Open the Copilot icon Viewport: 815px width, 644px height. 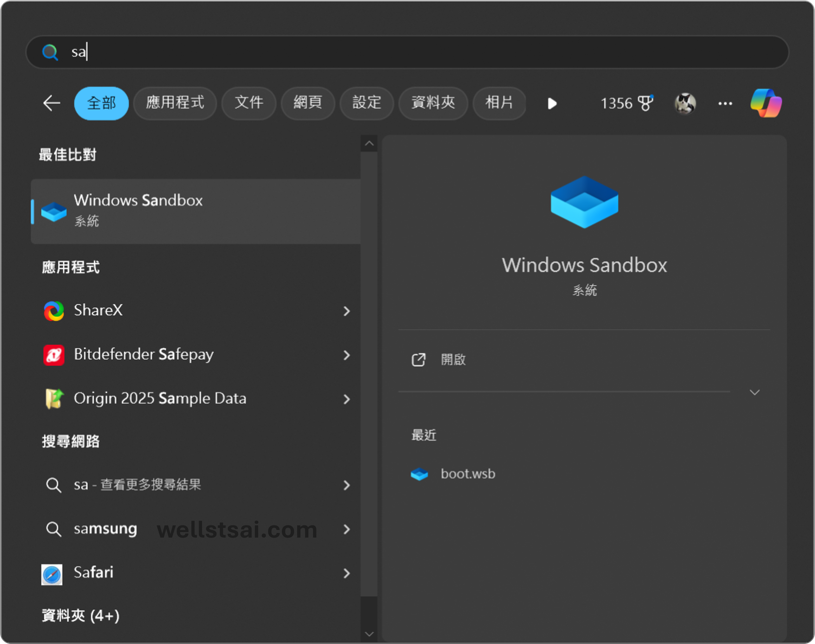tap(766, 103)
